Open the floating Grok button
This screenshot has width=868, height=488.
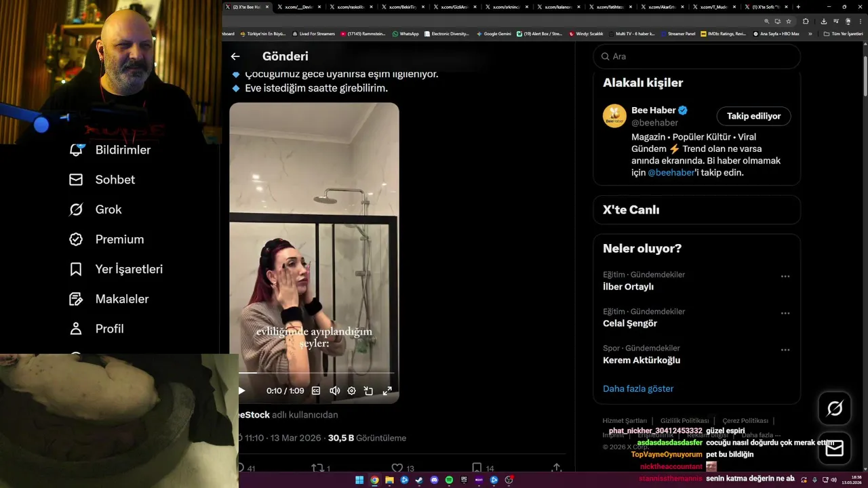[x=835, y=408]
